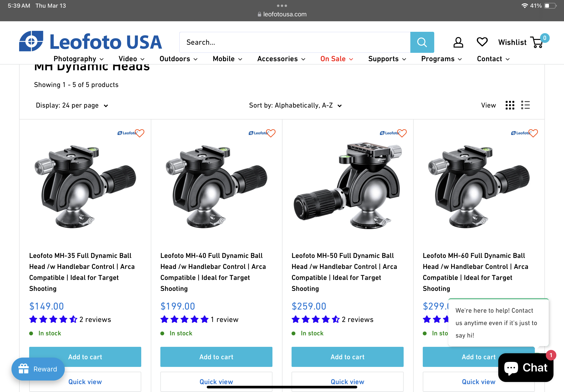The image size is (564, 392).
Task: Toggle wishlist heart on MH-50 product
Action: coord(402,133)
